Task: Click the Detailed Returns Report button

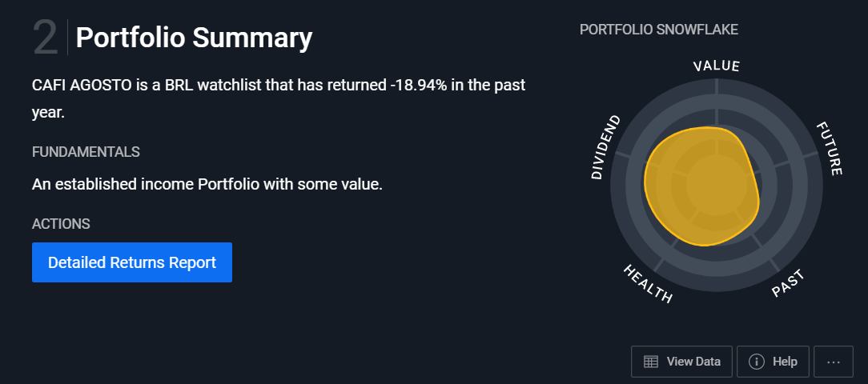Action: tap(132, 262)
